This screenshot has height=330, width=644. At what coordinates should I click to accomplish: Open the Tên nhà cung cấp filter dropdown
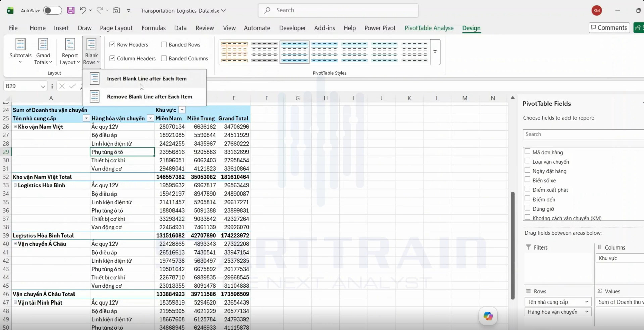coord(86,118)
